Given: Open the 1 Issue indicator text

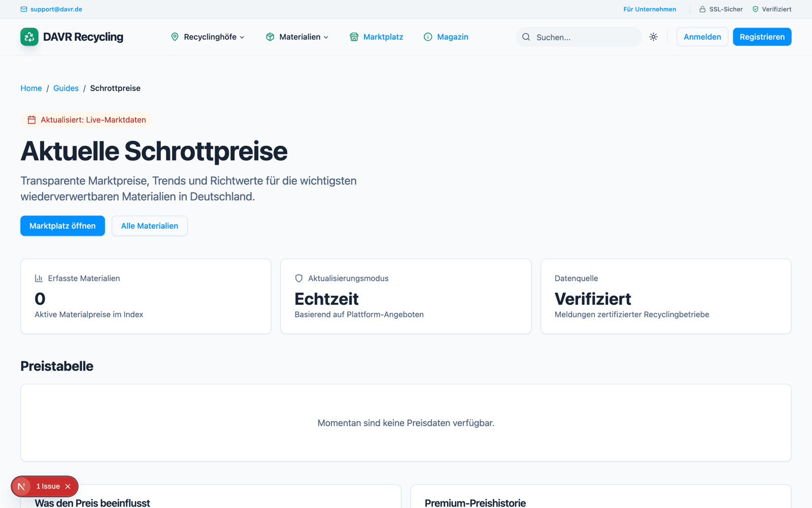Looking at the screenshot, I should pos(48,486).
